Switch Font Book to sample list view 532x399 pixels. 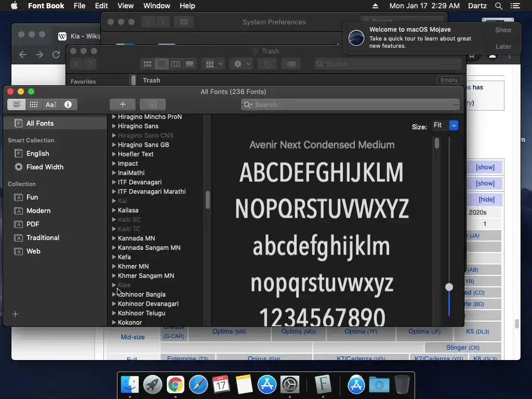tap(16, 104)
